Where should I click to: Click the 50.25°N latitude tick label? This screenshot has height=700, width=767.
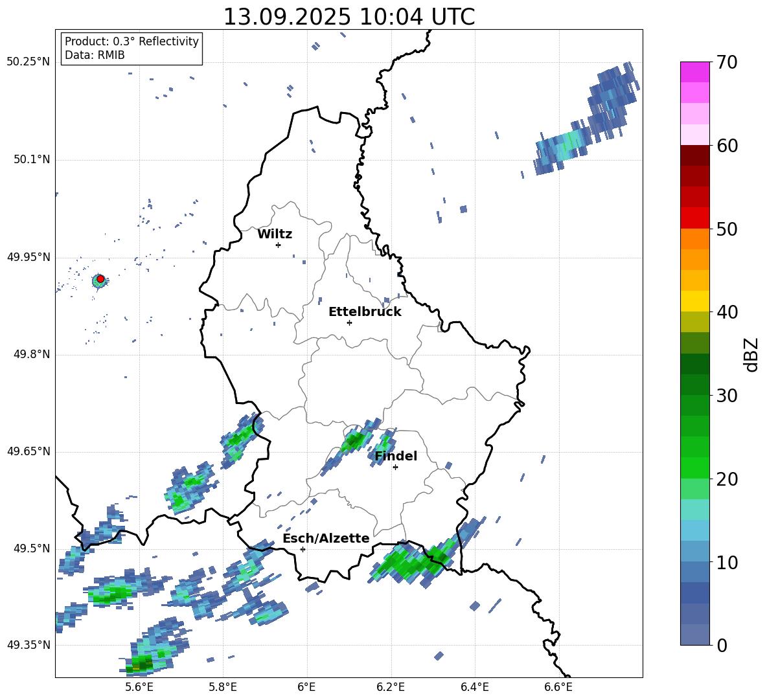[x=28, y=62]
